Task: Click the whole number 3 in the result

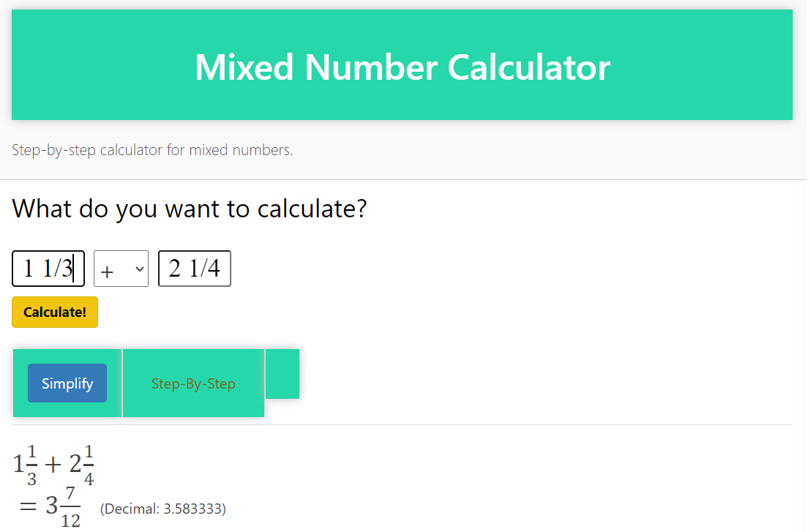Action: pos(52,506)
